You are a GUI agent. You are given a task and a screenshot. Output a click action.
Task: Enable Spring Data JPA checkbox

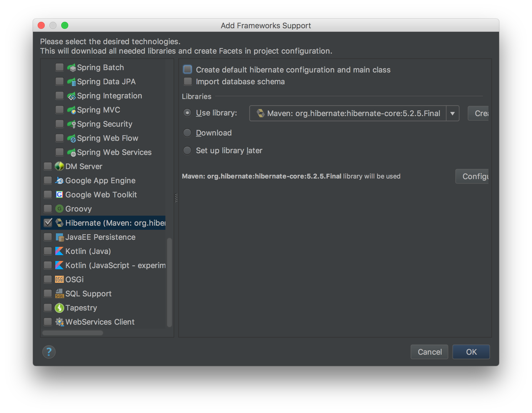pyautogui.click(x=59, y=82)
